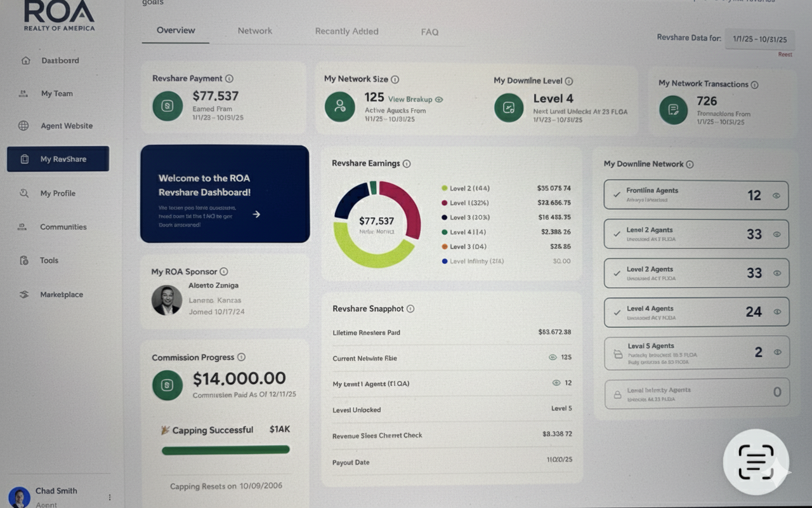Viewport: 812px width, 508px height.
Task: Click the green Network Transactions document icon
Action: click(x=674, y=110)
